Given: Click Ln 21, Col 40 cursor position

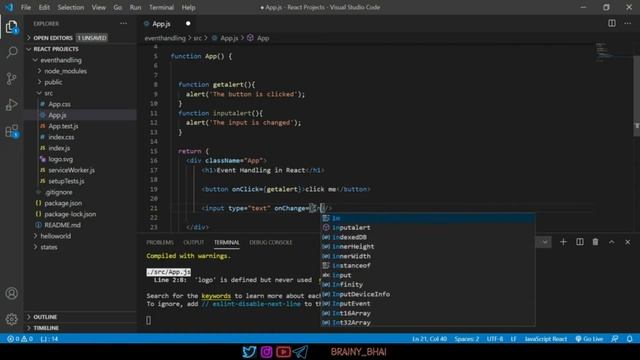Looking at the screenshot, I should click(429, 339).
